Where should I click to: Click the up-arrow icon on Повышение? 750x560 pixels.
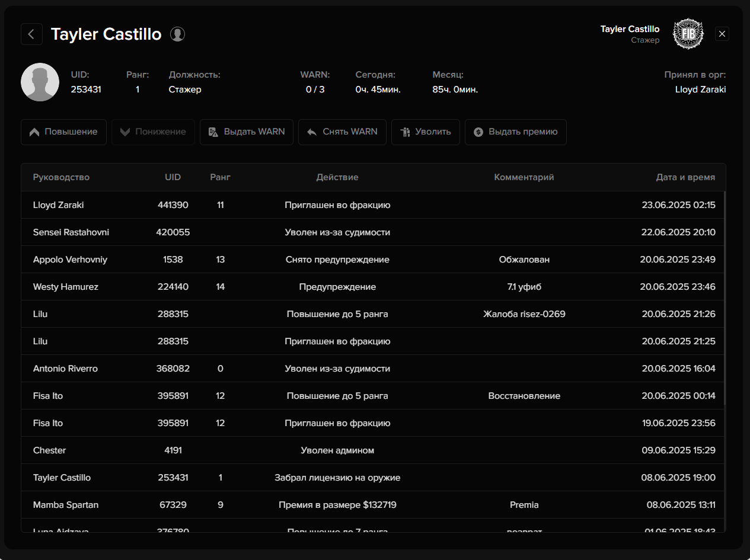[x=34, y=132]
